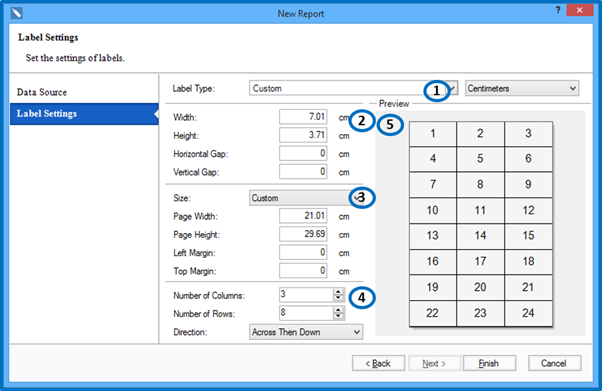The image size is (602, 391).
Task: Click preview label cell 22
Action: pos(433,313)
